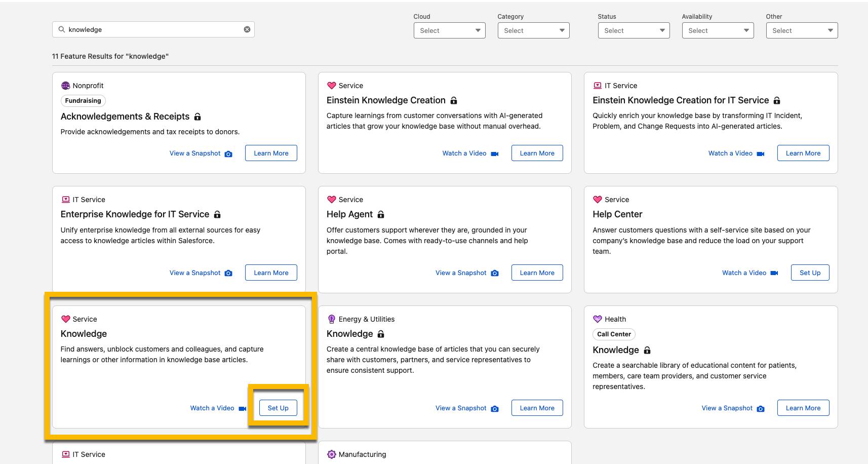Learn More about Einstein Knowledge Creation for IT Service
Image resolution: width=868 pixels, height=464 pixels.
click(x=803, y=153)
